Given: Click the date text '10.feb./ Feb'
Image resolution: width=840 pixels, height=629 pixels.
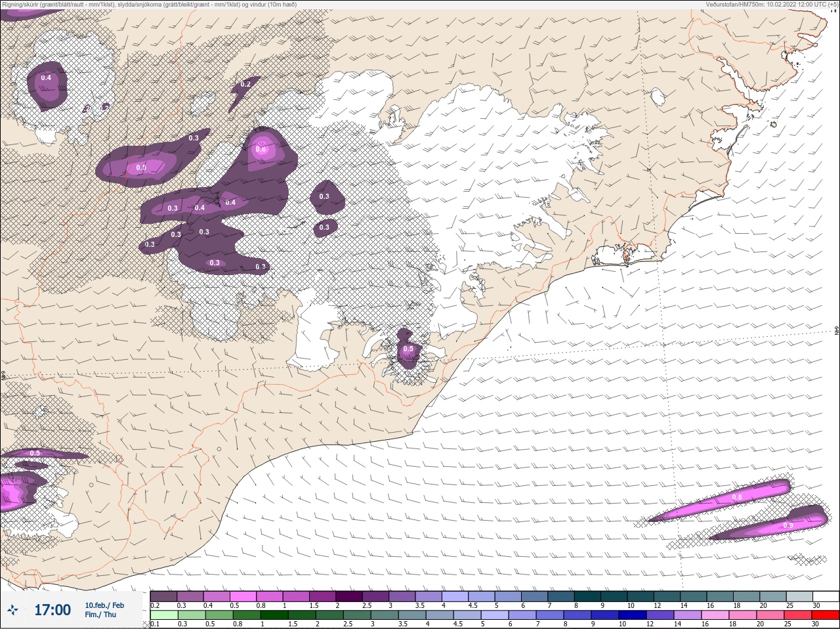Looking at the screenshot, I should [104, 605].
